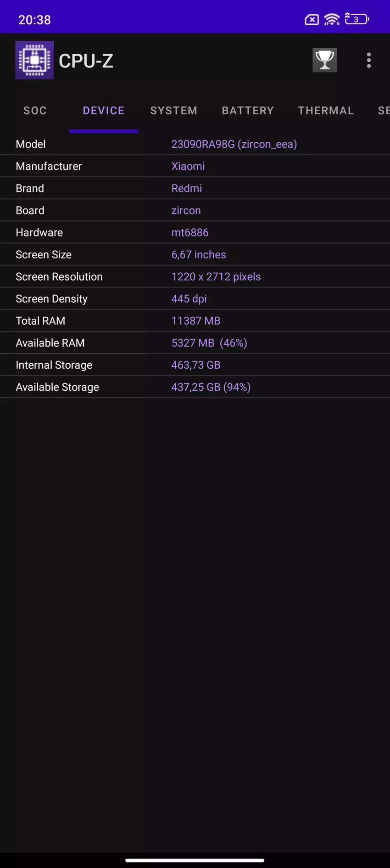390x868 pixels.
Task: Tap the Screen Resolution row
Action: coord(195,276)
